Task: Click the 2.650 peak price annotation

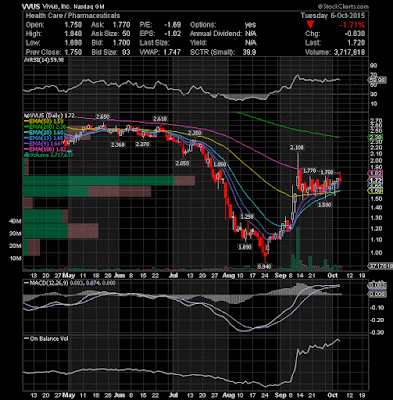Action: tap(102, 117)
